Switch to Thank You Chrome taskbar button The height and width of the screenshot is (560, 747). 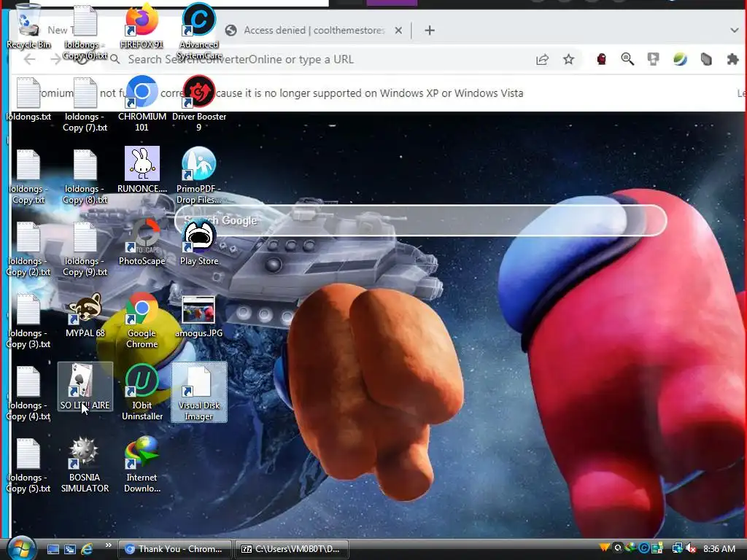pos(175,549)
